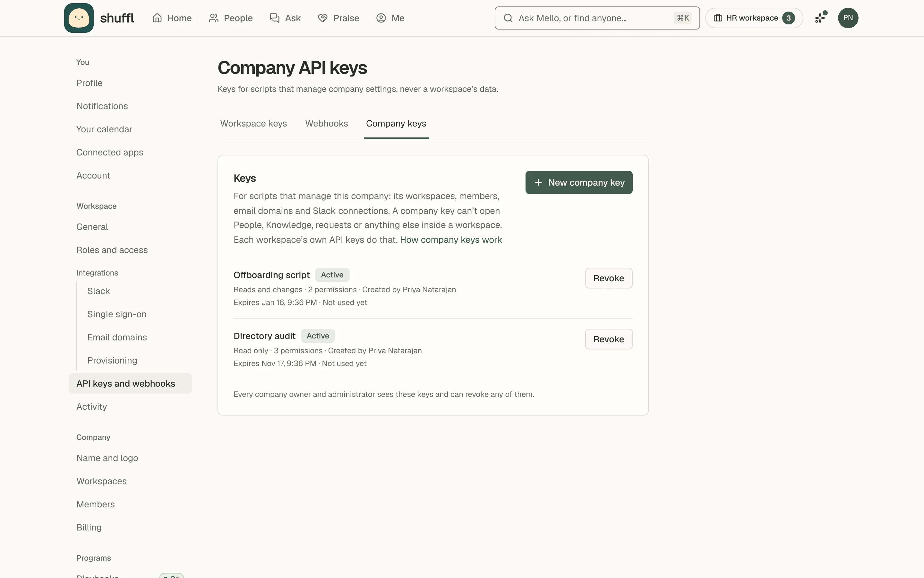This screenshot has height=578, width=924.
Task: Open the Me page
Action: [390, 18]
